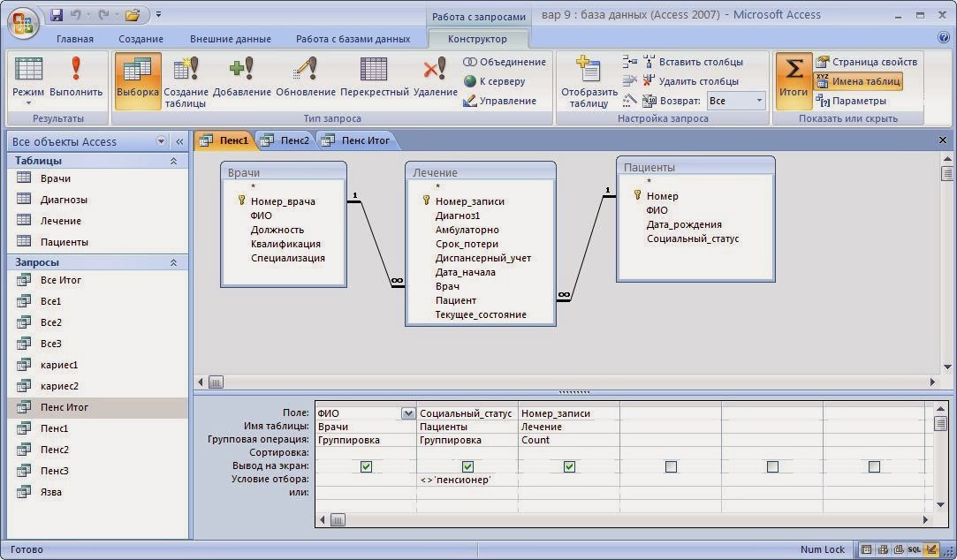This screenshot has width=957, height=560.
Task: Click Управление query option
Action: 500,101
